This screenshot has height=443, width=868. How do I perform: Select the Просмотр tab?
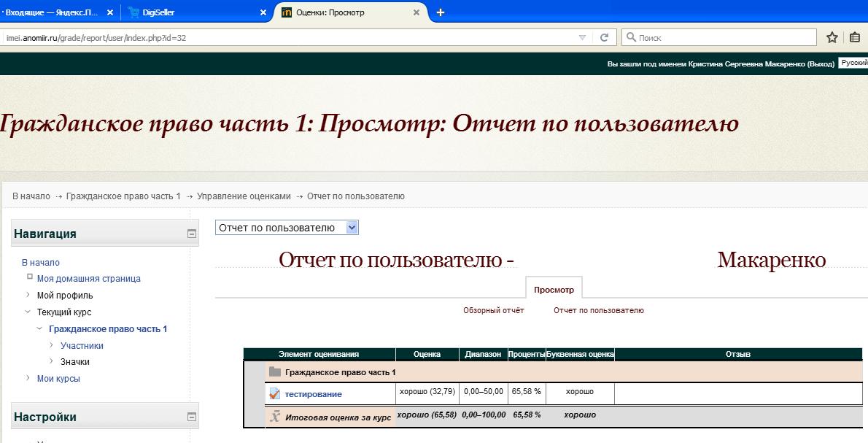pyautogui.click(x=554, y=290)
